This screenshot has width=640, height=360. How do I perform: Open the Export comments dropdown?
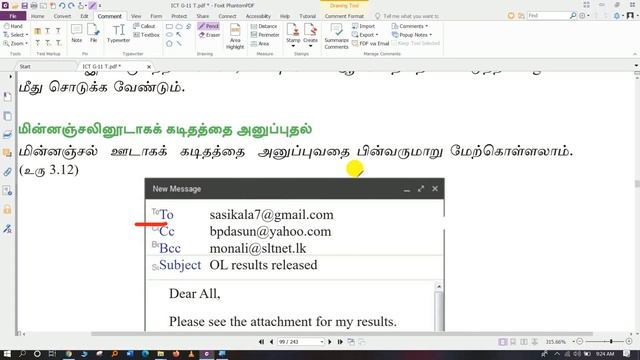click(365, 35)
